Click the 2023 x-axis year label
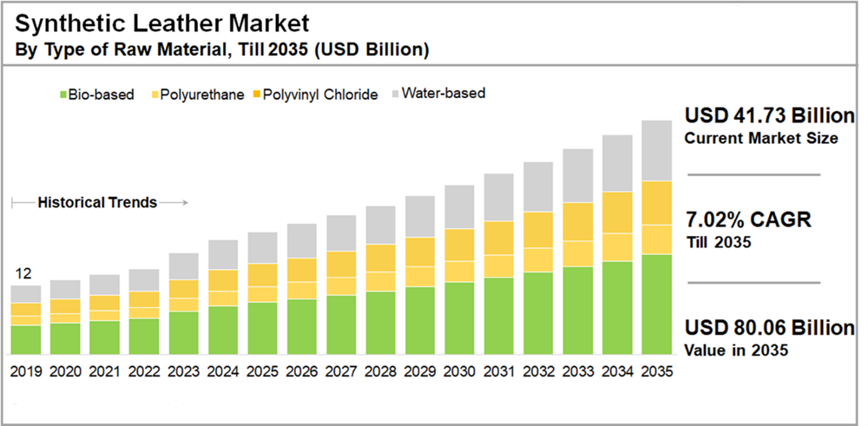This screenshot has height=426, width=868. pos(183,370)
